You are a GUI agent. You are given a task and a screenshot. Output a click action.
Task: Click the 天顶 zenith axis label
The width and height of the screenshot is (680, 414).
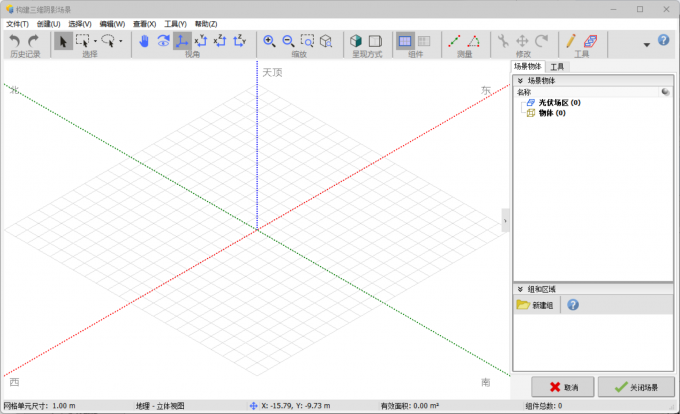[272, 72]
